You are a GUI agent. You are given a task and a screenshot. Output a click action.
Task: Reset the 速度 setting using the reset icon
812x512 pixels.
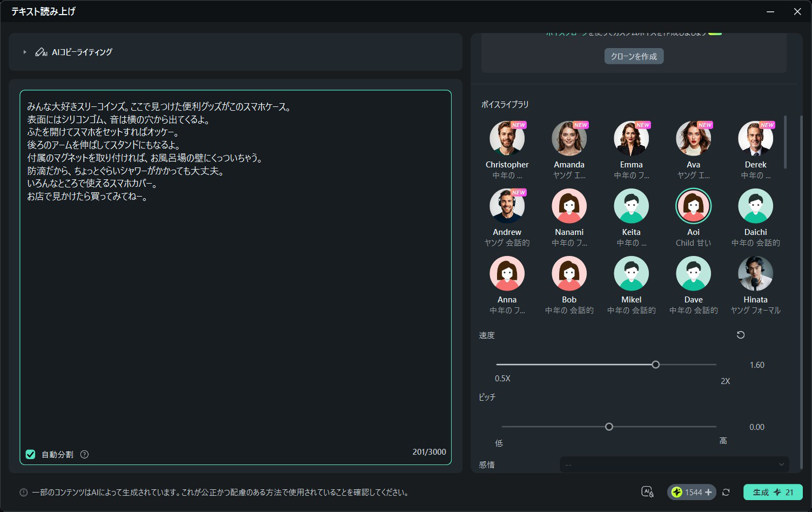click(x=740, y=335)
